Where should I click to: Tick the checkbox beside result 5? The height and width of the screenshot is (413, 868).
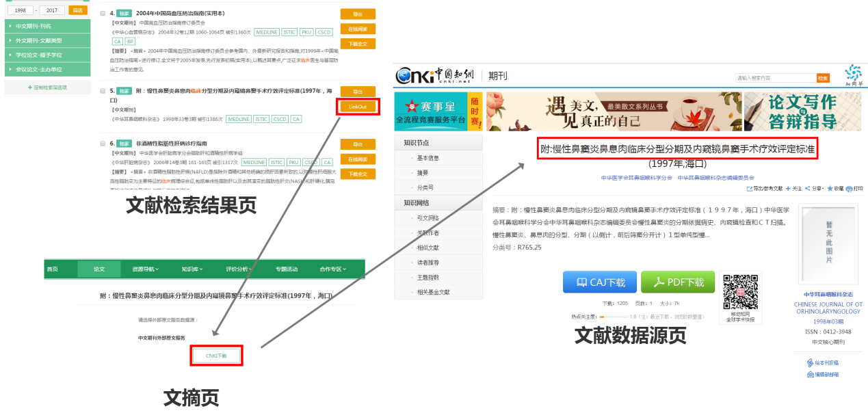[x=103, y=91]
